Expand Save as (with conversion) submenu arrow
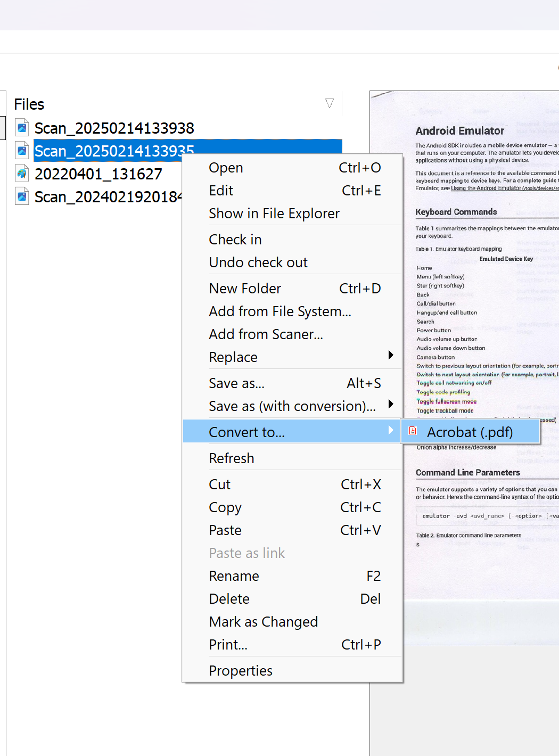559x756 pixels. point(391,404)
